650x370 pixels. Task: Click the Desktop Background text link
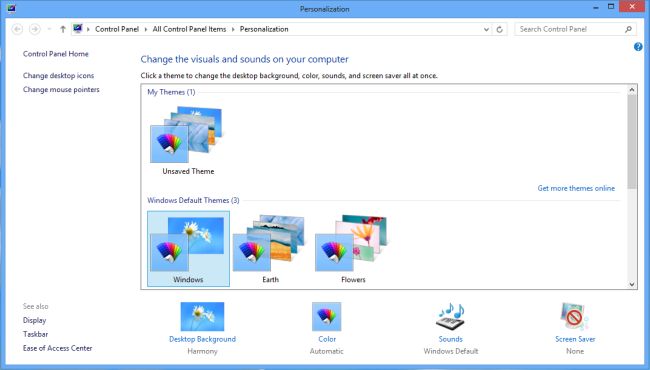click(202, 339)
